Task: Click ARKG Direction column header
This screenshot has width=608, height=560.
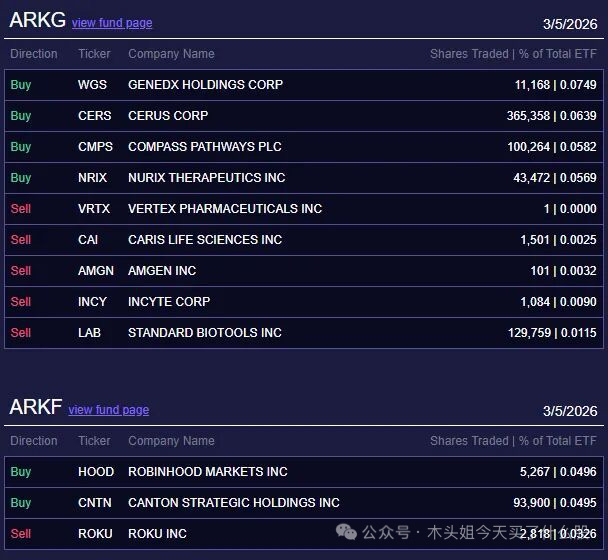Action: [x=34, y=54]
